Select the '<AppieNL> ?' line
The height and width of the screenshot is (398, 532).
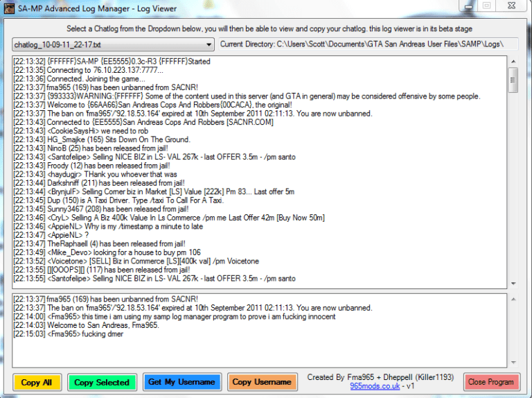click(51, 235)
